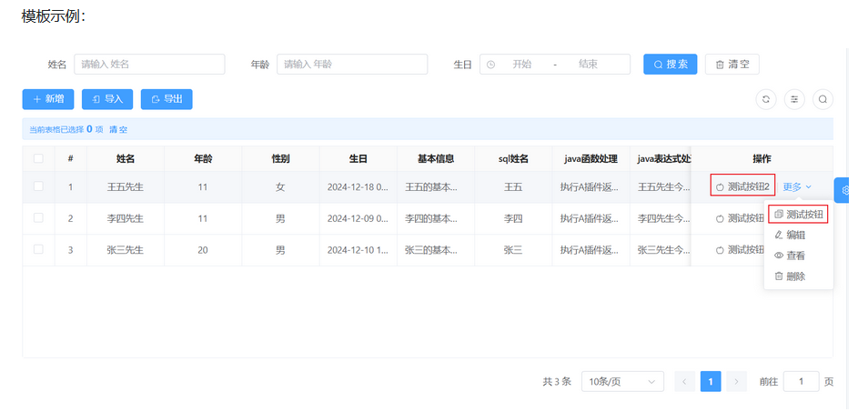Screen dimensions: 868x412
Task: Open the 10条/页 page size dropdown
Action: 622,382
